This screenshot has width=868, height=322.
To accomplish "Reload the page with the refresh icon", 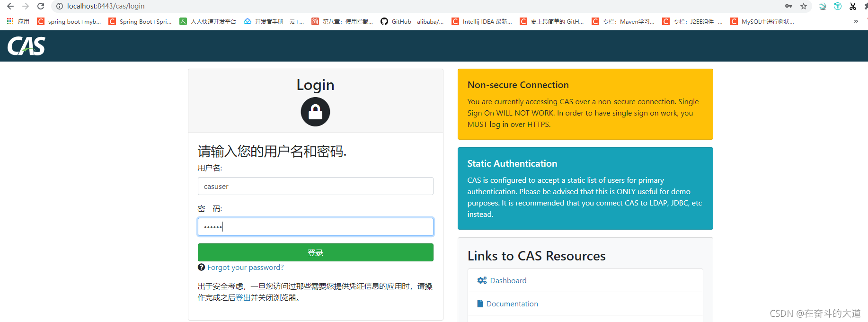I will 41,6.
